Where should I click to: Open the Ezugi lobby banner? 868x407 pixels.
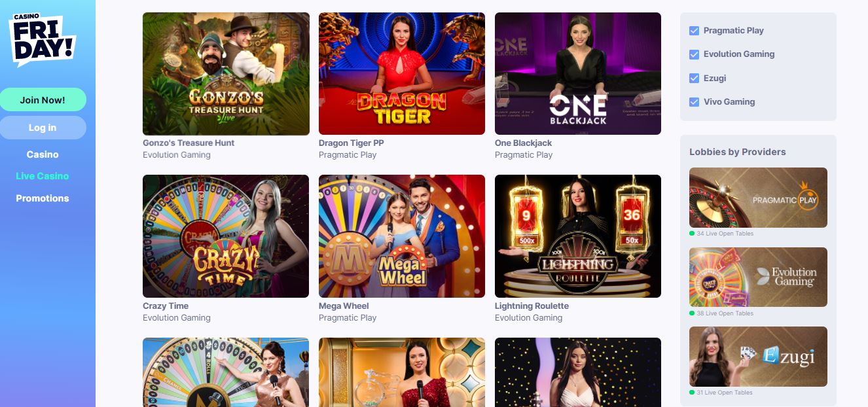758,357
